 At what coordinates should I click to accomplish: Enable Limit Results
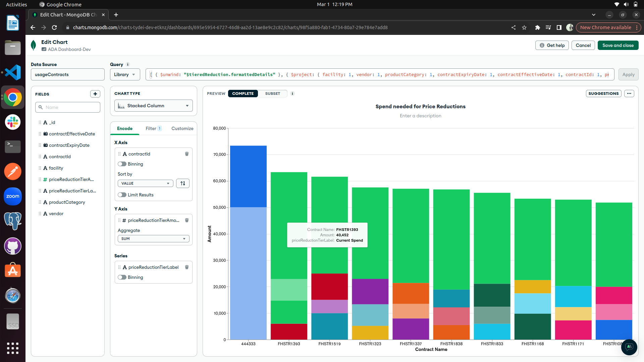122,195
